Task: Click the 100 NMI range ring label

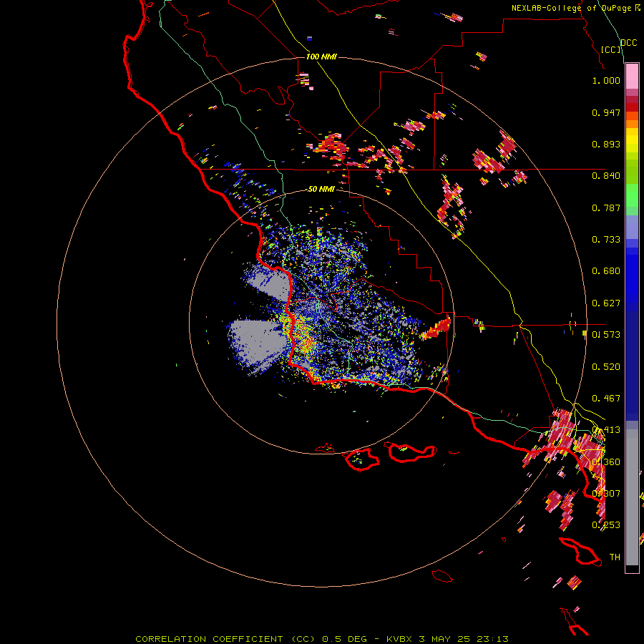Action: coord(321,57)
